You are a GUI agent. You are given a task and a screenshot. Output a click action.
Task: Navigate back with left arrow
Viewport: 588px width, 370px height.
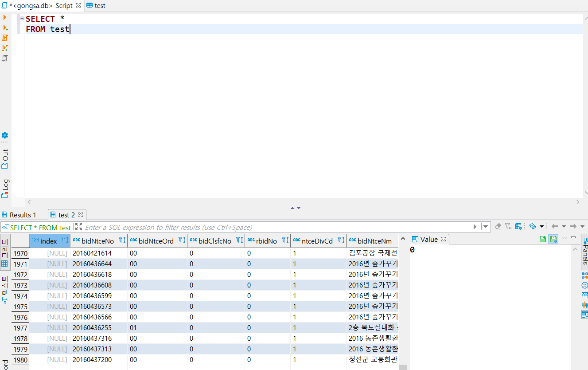(x=554, y=226)
